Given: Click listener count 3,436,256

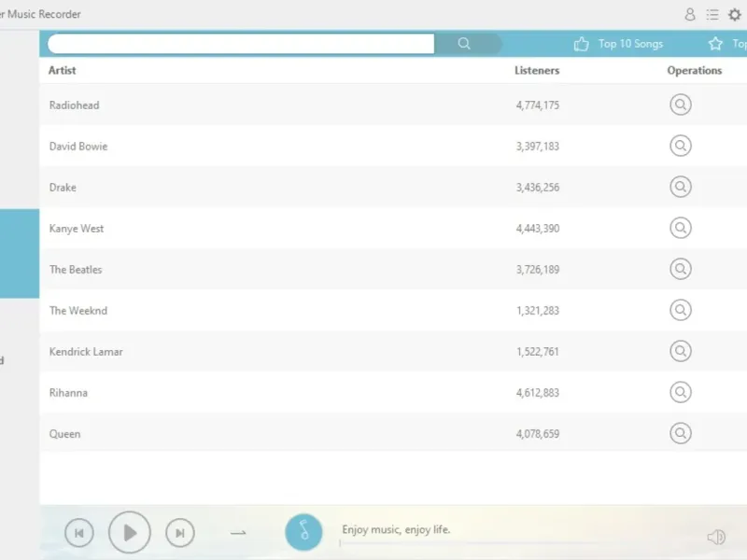Looking at the screenshot, I should [x=538, y=188].
